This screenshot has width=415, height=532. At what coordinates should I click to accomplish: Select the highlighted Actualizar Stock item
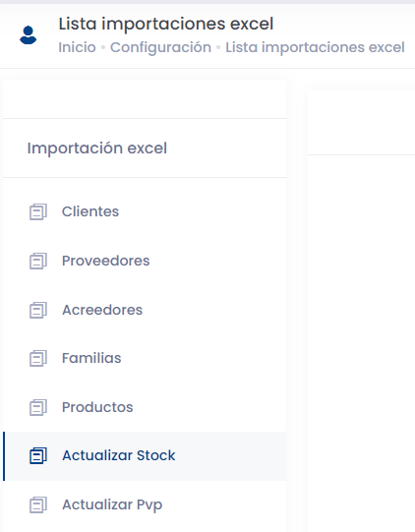coord(145,456)
